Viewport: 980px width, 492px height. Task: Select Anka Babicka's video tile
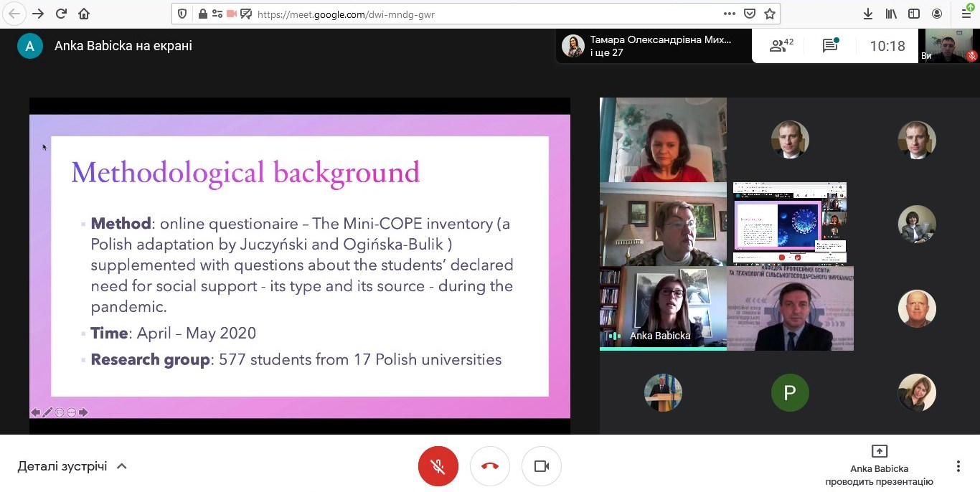coord(663,308)
